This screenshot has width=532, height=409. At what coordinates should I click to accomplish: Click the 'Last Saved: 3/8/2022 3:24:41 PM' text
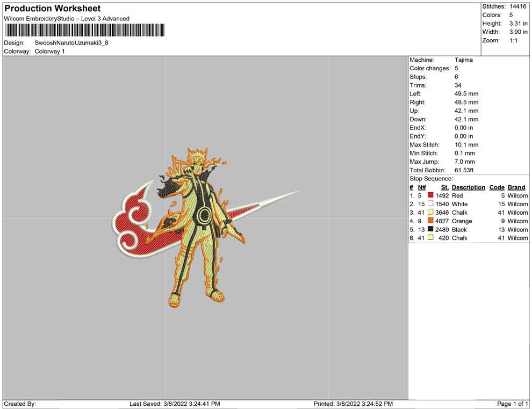point(175,404)
